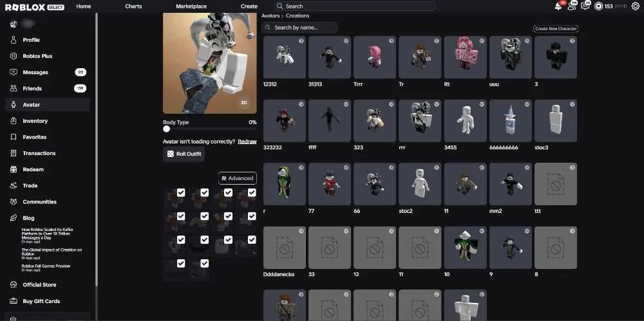Open the gear menu on outfit Trrr
The width and height of the screenshot is (644, 321).
click(391, 41)
